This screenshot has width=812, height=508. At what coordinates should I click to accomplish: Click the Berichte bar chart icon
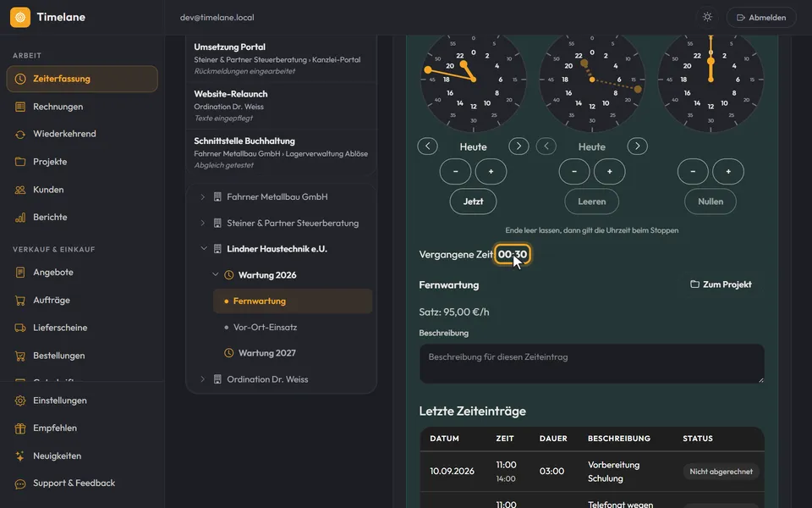[x=20, y=218]
